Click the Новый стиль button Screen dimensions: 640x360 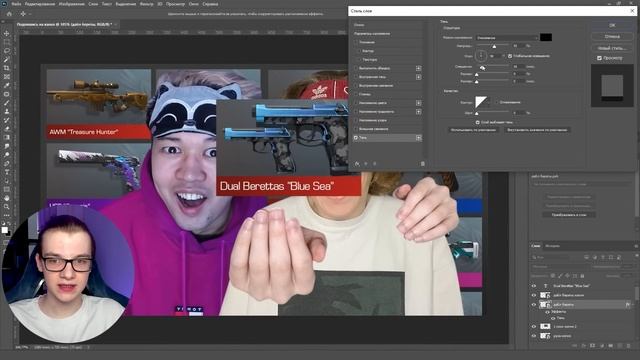(x=612, y=48)
